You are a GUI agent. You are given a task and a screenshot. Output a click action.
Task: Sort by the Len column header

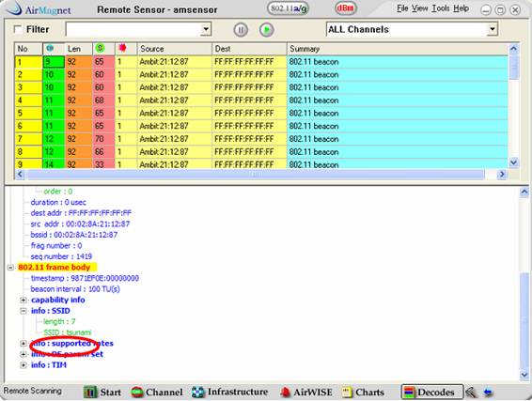pos(78,49)
